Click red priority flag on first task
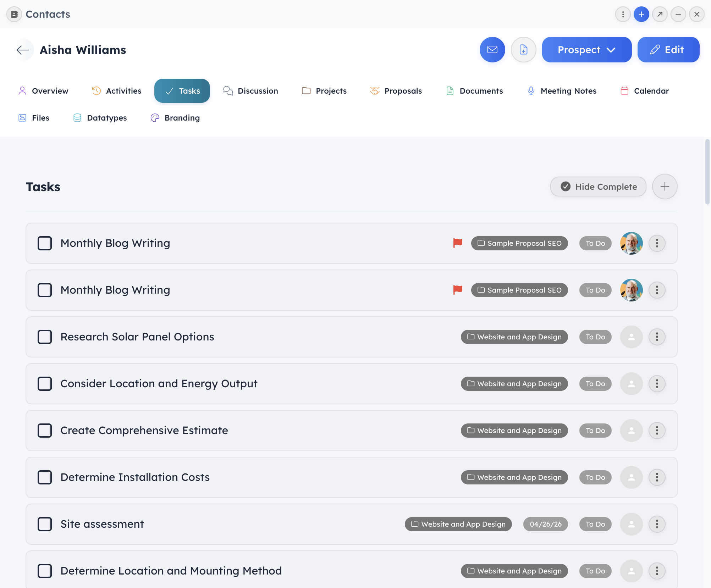 (458, 243)
